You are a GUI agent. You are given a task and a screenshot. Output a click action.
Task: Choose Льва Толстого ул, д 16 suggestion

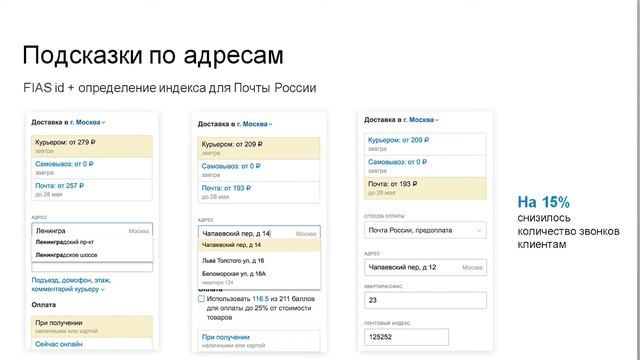point(259,260)
